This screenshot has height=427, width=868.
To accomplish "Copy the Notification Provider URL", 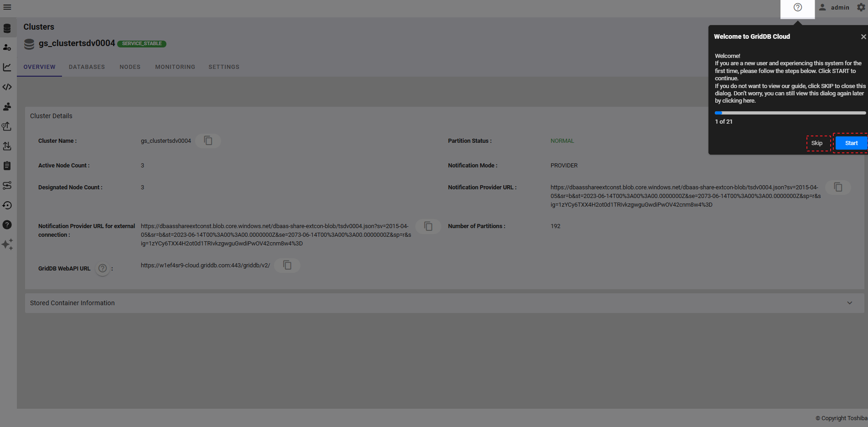I will [x=838, y=187].
